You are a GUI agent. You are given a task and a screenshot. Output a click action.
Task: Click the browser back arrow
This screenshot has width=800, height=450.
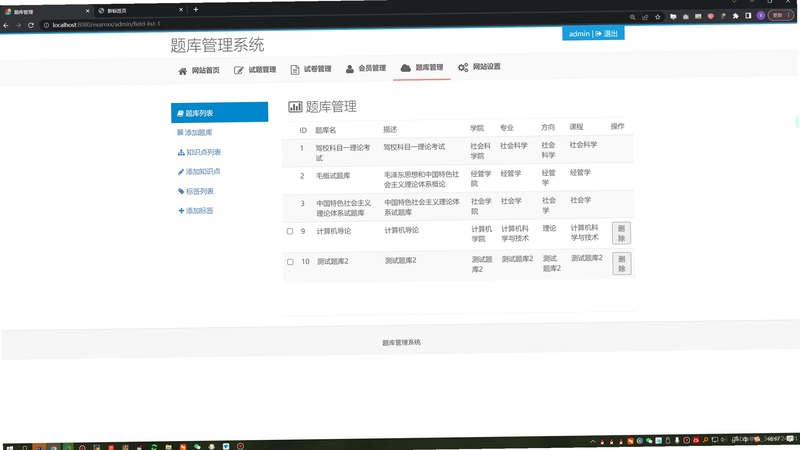[6, 26]
